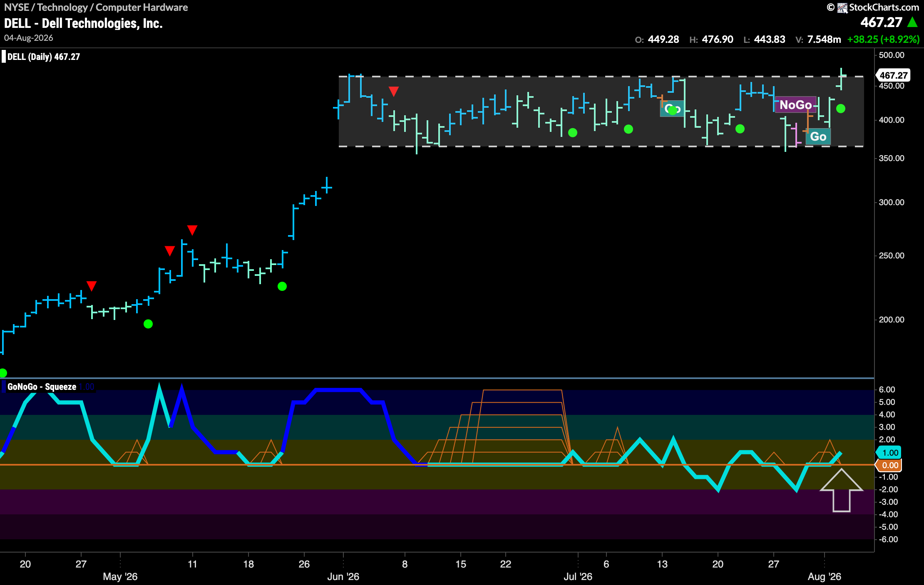924x585 pixels.
Task: Click the -6.00 oscillator axis label
Action: click(888, 539)
